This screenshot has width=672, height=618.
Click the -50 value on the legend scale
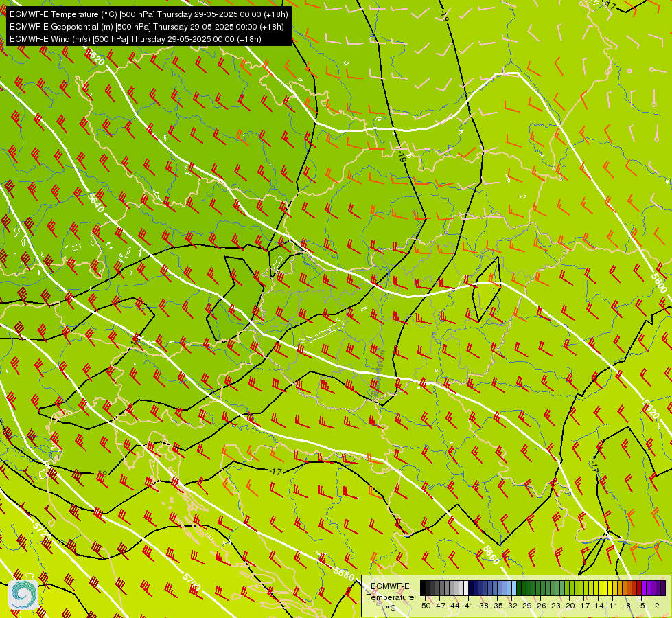[425, 606]
